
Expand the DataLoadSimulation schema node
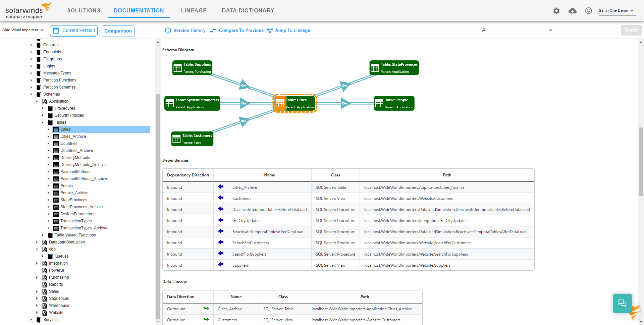tap(37, 242)
